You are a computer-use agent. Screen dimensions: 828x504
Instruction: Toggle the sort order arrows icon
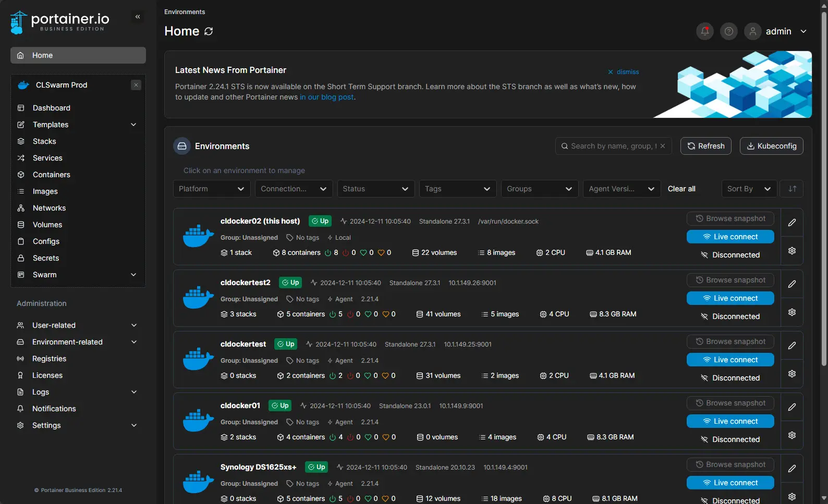pos(792,189)
